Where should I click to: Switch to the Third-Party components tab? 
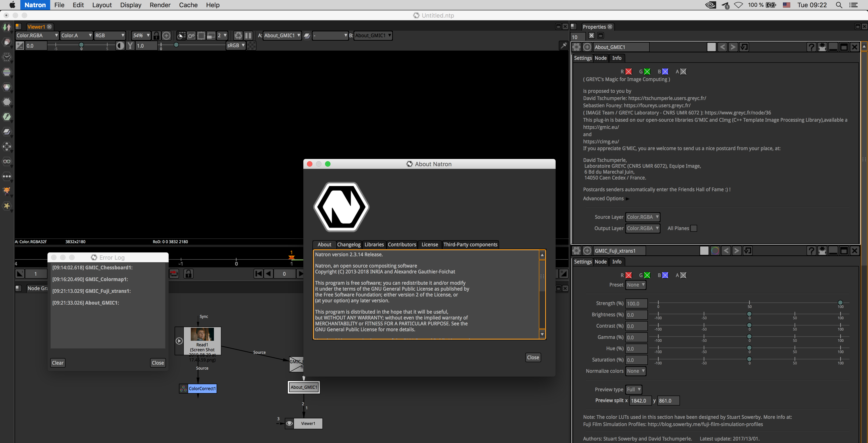point(470,245)
